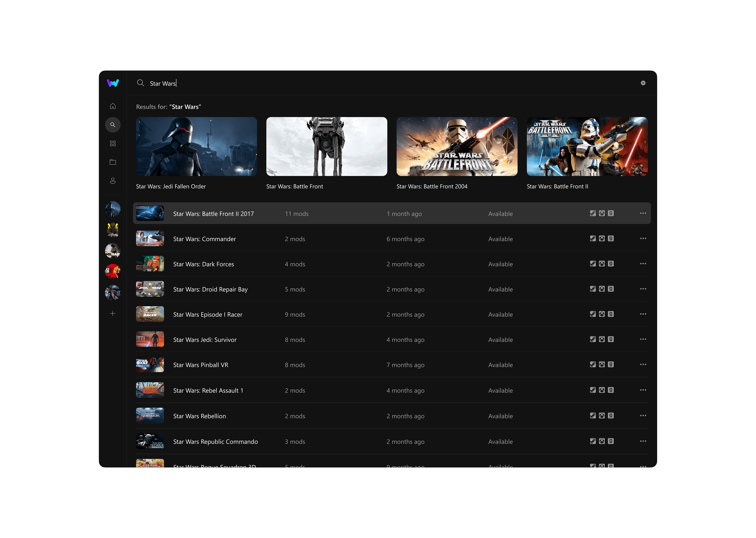
Task: Open the folder icon in the sidebar
Action: (x=113, y=162)
